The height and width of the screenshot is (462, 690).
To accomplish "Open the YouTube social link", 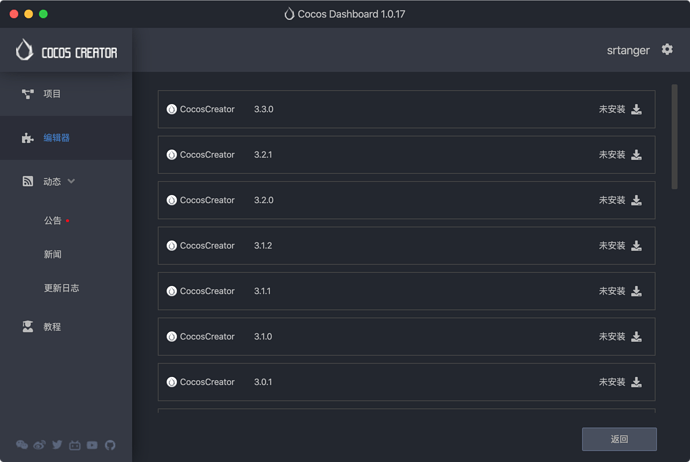I will point(92,445).
